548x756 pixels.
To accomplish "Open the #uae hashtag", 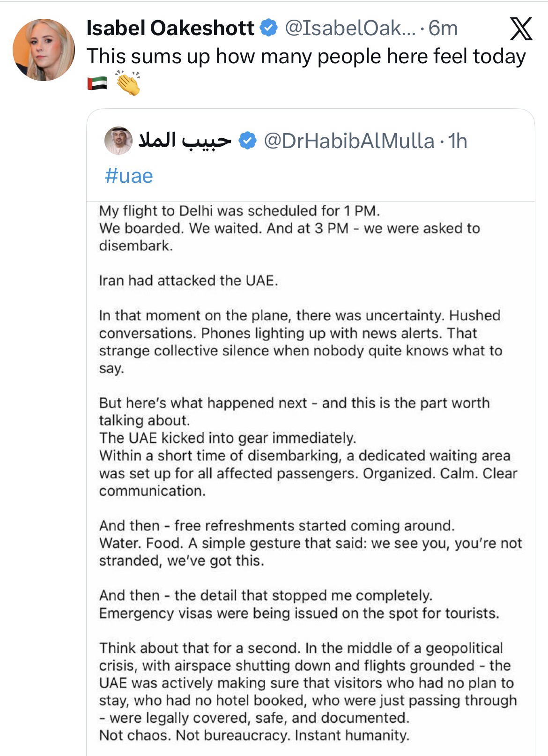I will click(129, 176).
